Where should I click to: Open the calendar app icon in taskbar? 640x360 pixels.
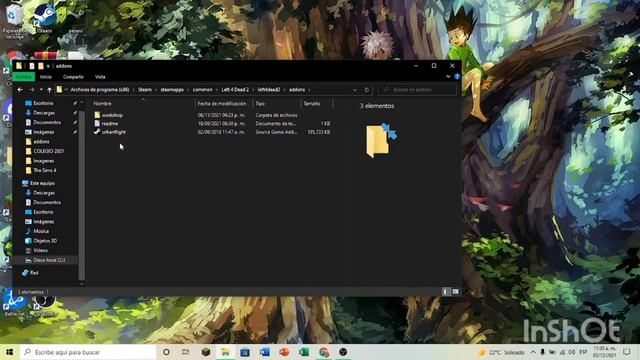[x=245, y=352]
